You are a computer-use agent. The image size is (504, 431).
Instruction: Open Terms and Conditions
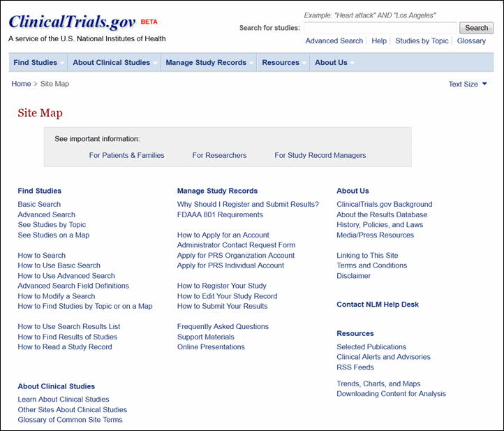(x=372, y=265)
